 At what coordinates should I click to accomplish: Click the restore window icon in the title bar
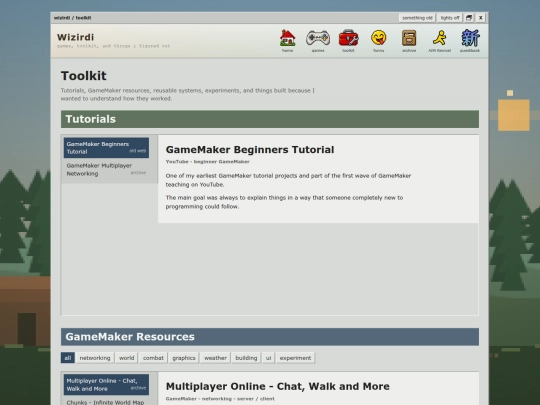coord(469,18)
